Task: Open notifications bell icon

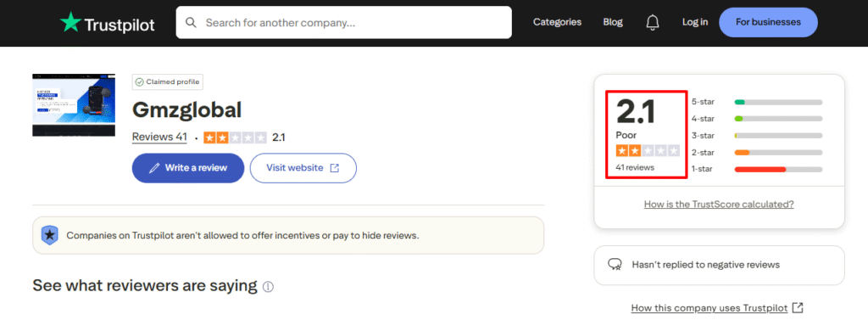Action: pyautogui.click(x=653, y=22)
